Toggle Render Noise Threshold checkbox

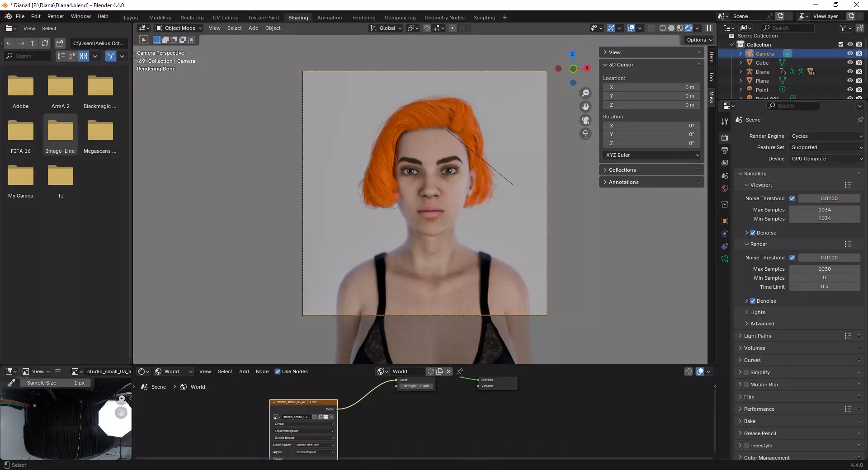(792, 258)
